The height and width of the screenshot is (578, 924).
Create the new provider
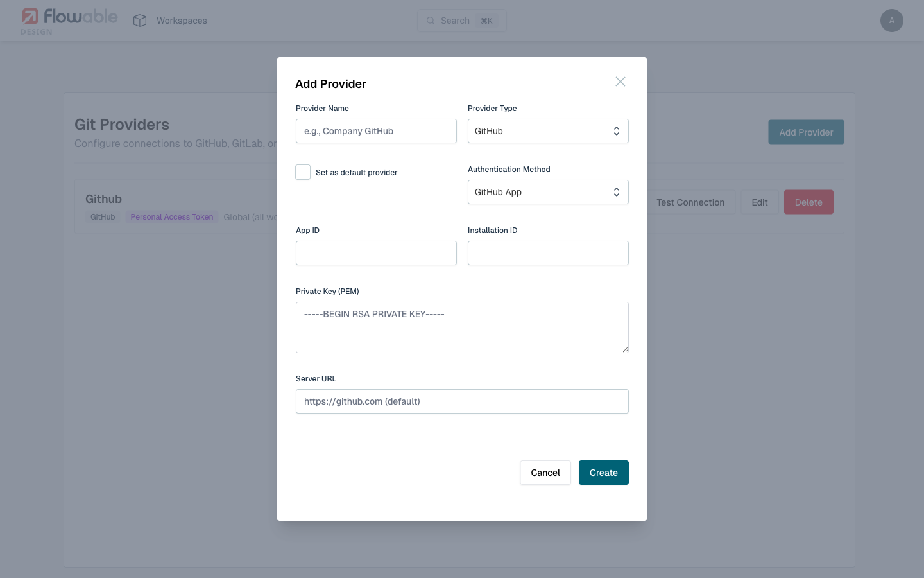604,473
